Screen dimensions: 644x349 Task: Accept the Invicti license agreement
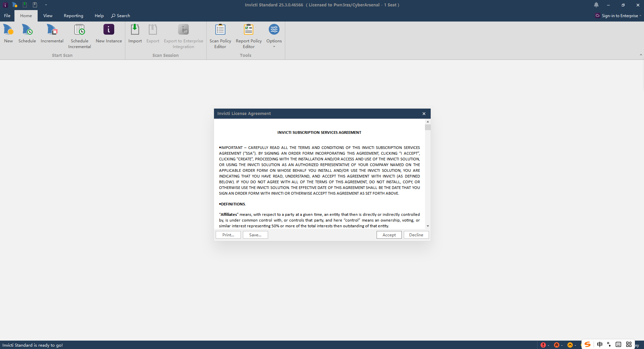pyautogui.click(x=389, y=235)
